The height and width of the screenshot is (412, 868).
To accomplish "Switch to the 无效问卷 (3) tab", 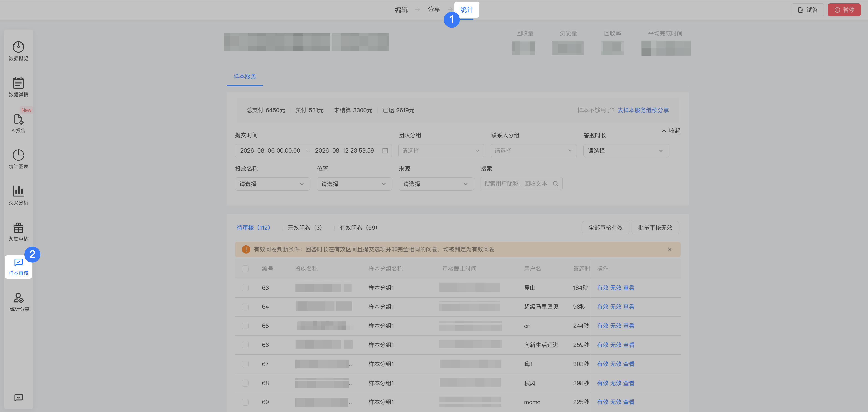I will (305, 228).
